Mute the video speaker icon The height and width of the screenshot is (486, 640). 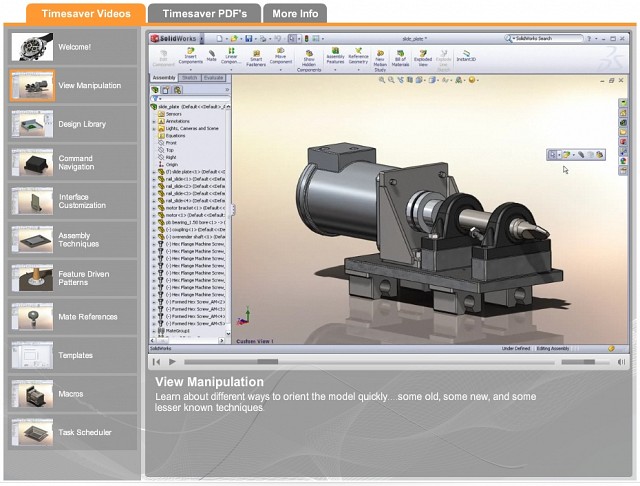pyautogui.click(x=621, y=362)
